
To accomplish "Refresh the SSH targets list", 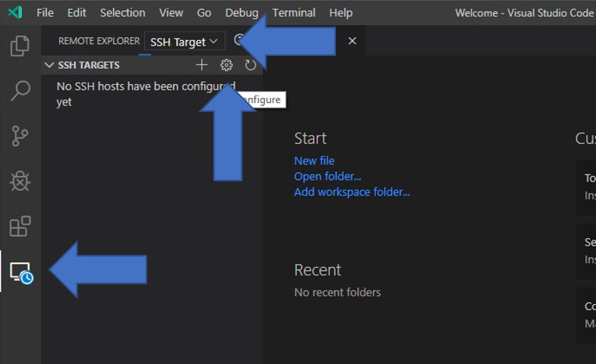I will (250, 65).
